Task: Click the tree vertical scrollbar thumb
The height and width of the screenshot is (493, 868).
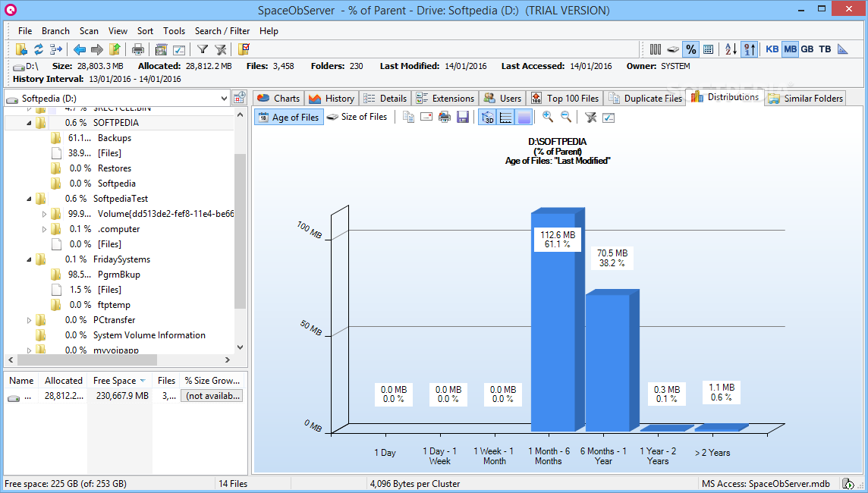Action: coord(240,231)
